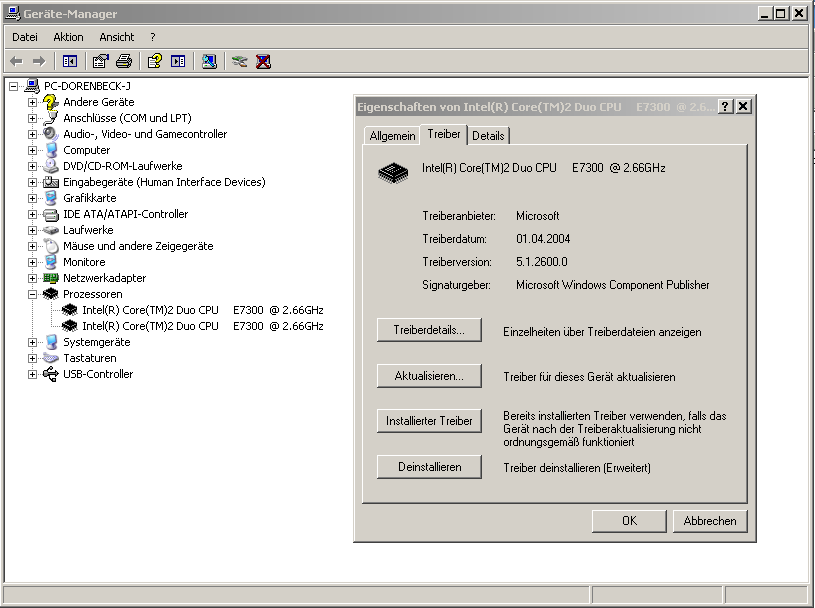This screenshot has height=608, width=815.
Task: Open the Datei menu
Action: [25, 37]
